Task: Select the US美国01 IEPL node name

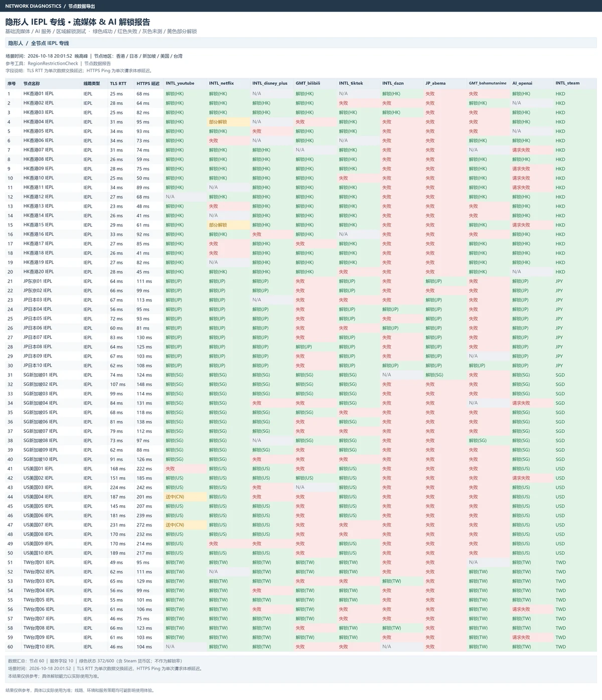Action: pyautogui.click(x=38, y=469)
